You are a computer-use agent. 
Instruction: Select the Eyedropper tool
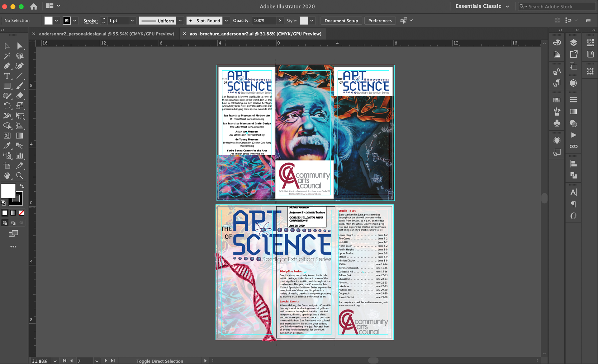(x=7, y=146)
